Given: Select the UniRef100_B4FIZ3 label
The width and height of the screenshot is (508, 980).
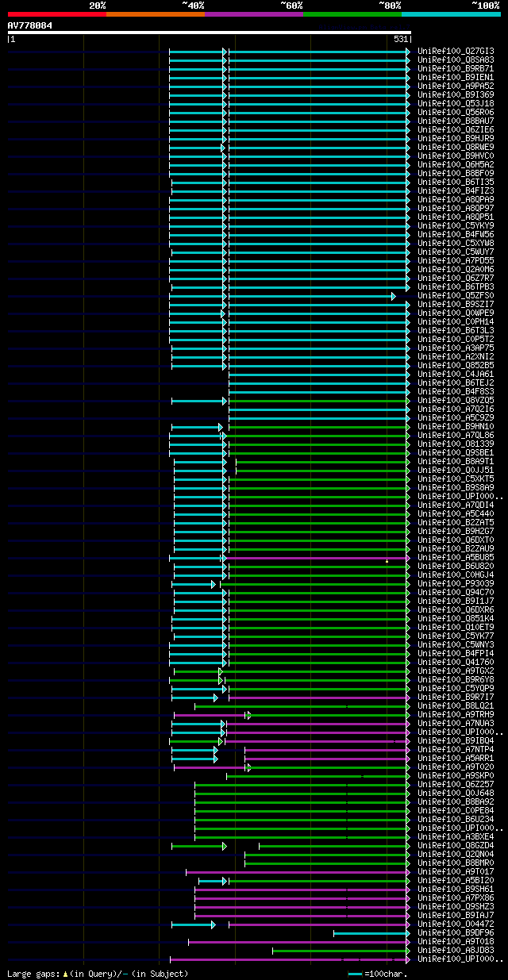Looking at the screenshot, I should pos(456,190).
